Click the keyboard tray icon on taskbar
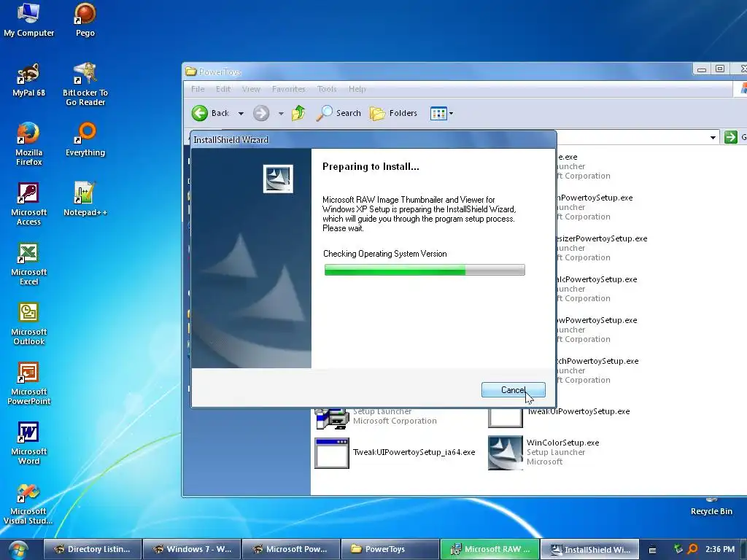This screenshot has width=747, height=560. tap(653, 550)
